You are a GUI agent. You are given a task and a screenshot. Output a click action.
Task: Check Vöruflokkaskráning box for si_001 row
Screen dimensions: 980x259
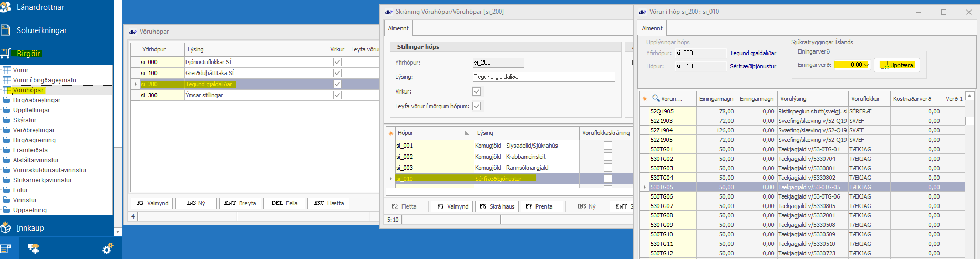(608, 146)
